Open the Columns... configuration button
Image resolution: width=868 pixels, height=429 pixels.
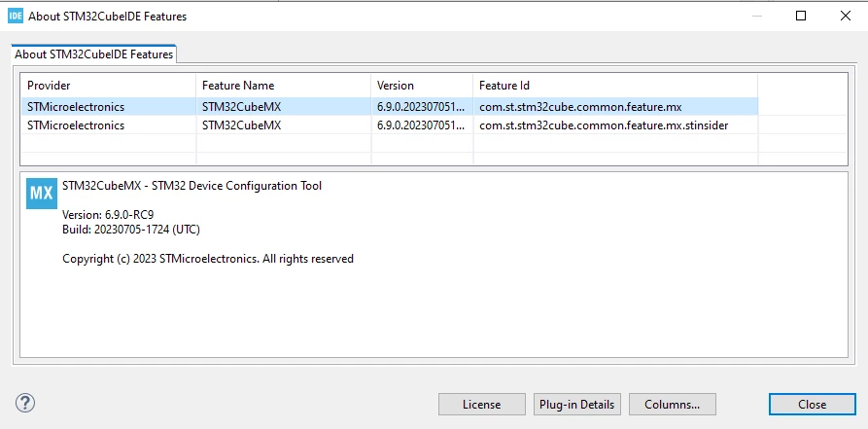672,404
